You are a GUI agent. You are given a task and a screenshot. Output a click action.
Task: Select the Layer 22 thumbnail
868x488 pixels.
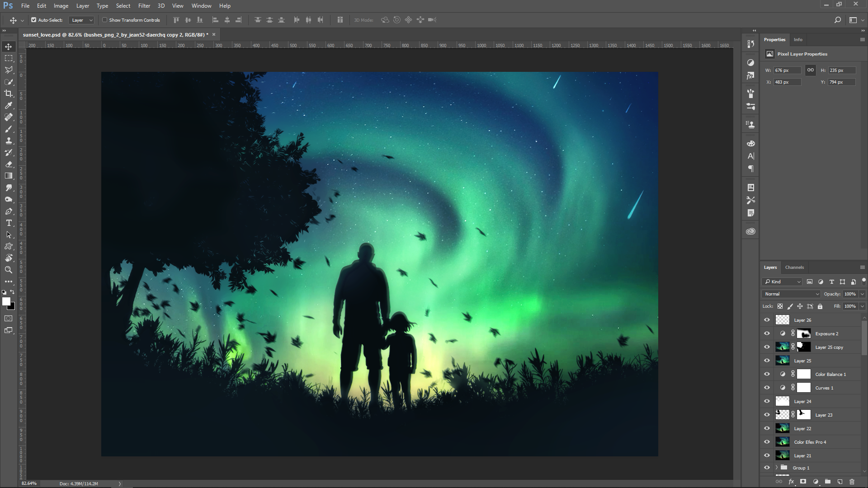782,428
